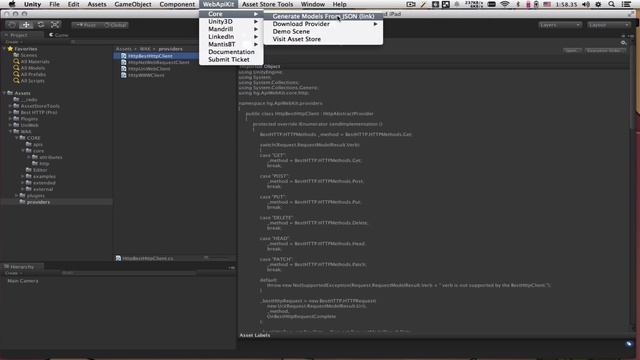
Task: Open the Layout dropdown
Action: coord(609,25)
